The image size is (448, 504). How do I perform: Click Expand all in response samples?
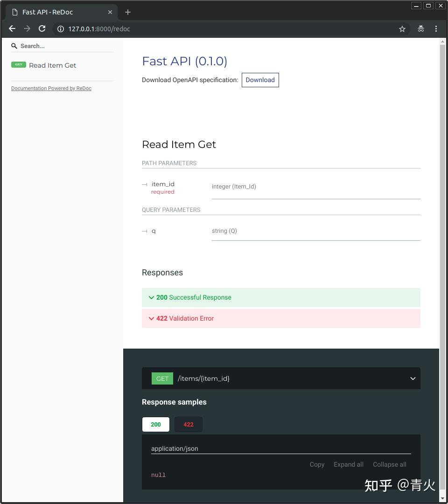pos(349,464)
